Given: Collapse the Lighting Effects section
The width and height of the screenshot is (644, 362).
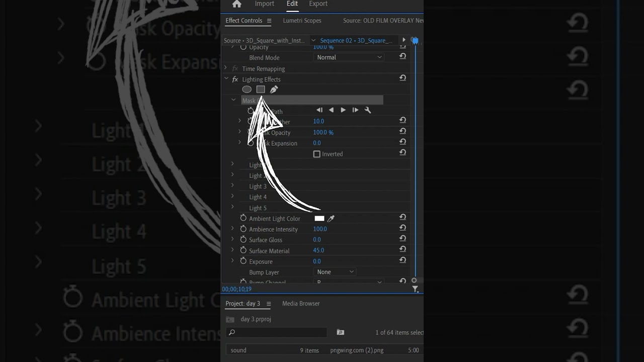Looking at the screenshot, I should pos(226,78).
